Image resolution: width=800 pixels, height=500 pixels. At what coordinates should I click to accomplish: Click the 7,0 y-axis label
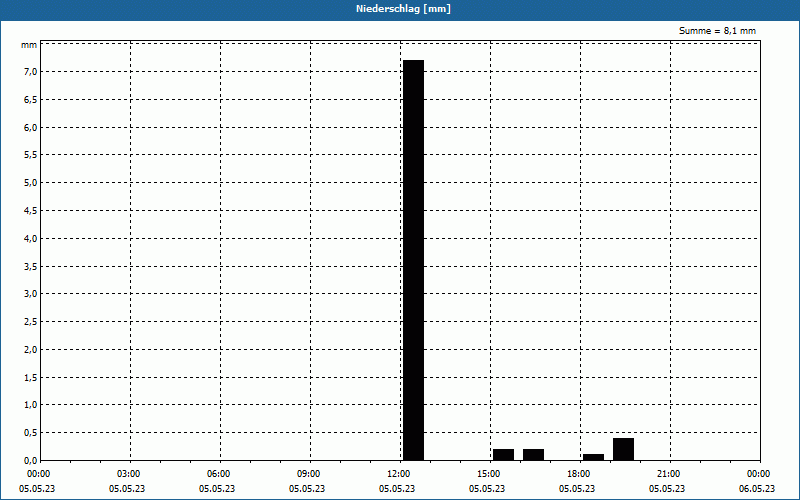pos(31,71)
